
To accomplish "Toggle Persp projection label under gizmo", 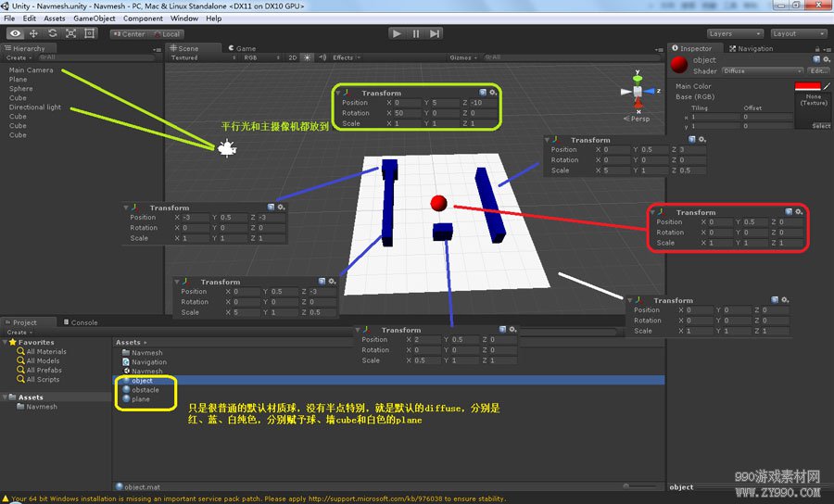I will click(x=637, y=119).
